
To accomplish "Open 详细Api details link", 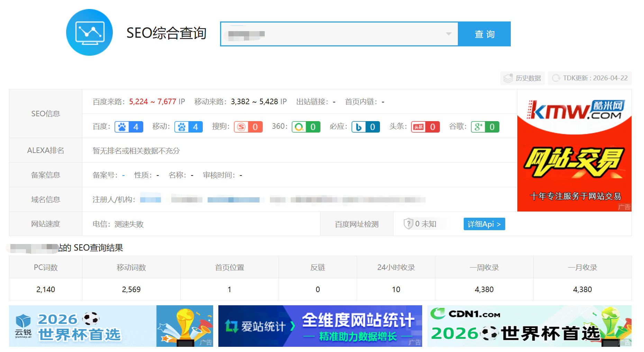I will (x=484, y=224).
